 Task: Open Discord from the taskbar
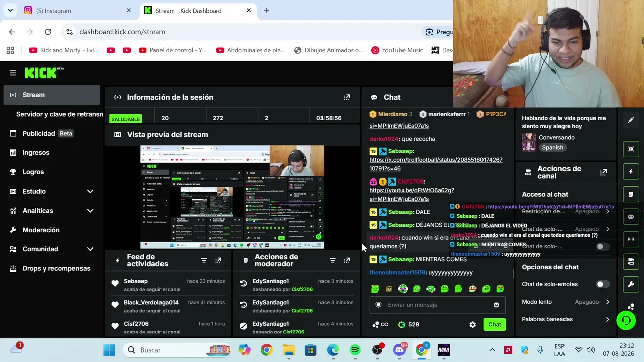[x=399, y=350]
